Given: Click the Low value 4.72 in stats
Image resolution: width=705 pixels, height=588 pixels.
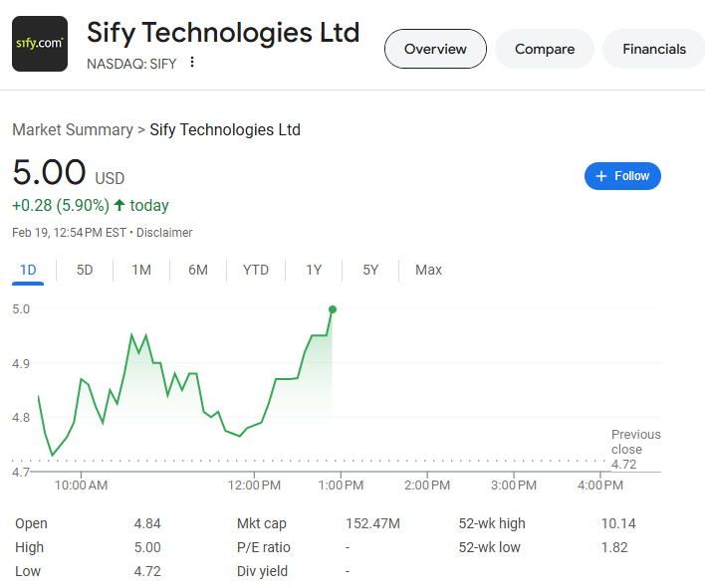Looking at the screenshot, I should click(x=147, y=571).
